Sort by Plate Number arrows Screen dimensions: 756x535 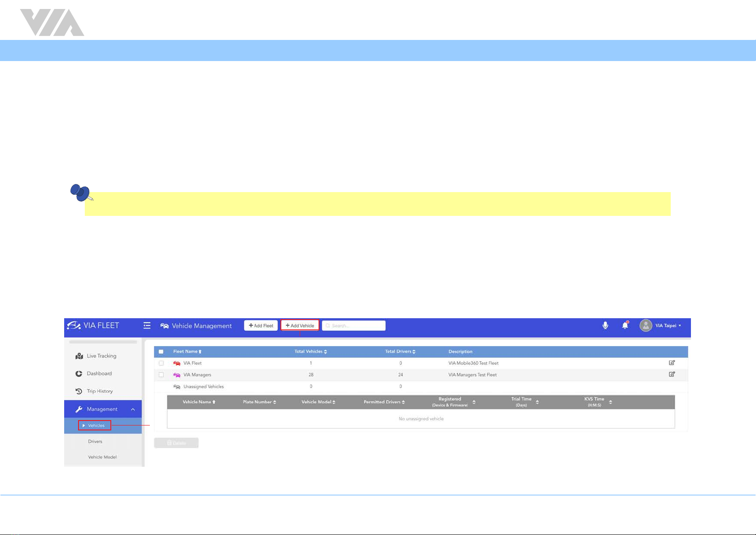(275, 402)
